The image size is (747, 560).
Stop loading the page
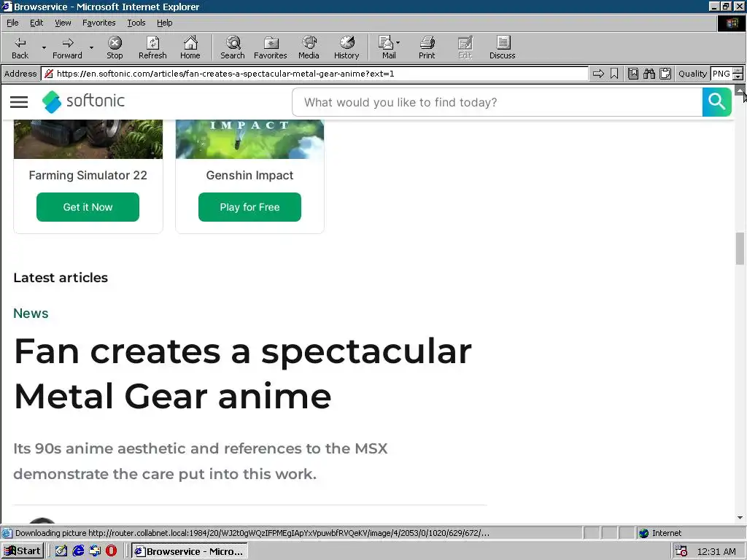coord(115,47)
